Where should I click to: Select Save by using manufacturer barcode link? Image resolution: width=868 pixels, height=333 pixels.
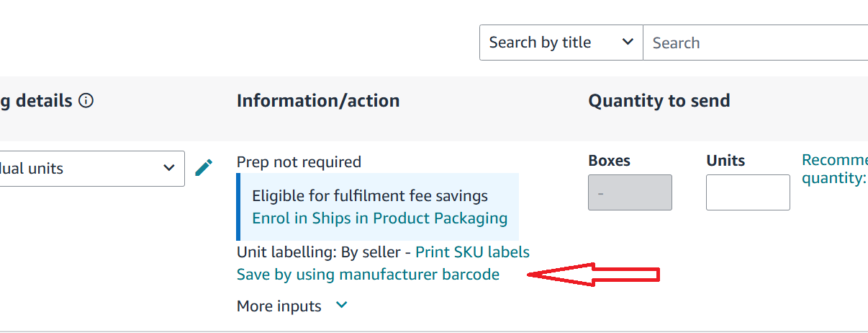(368, 275)
